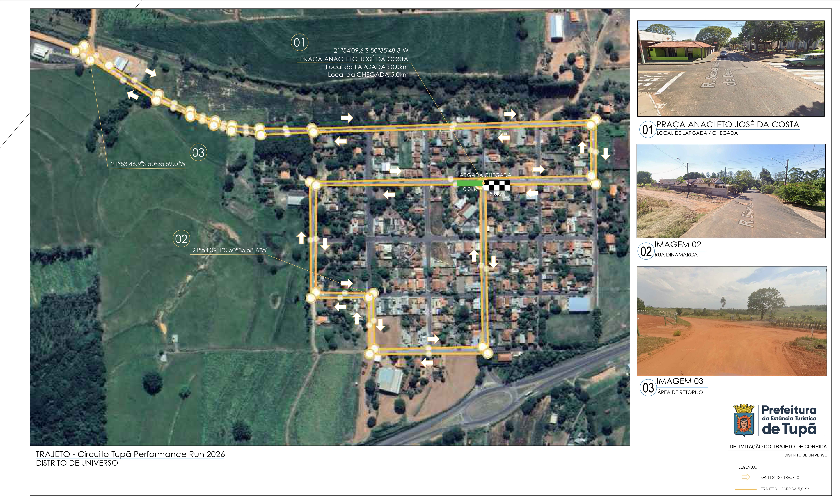Screen dimensions: 840x504
Task: Click the circled 03 marker on the aerial map
Action: pos(198,152)
